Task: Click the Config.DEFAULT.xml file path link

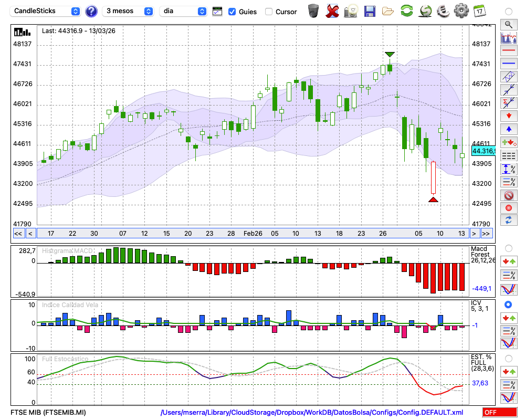Action: (312, 412)
